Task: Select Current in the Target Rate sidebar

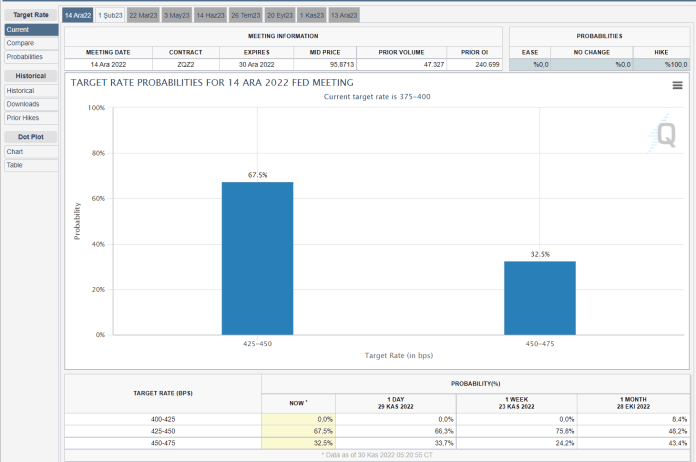Action: 30,31
